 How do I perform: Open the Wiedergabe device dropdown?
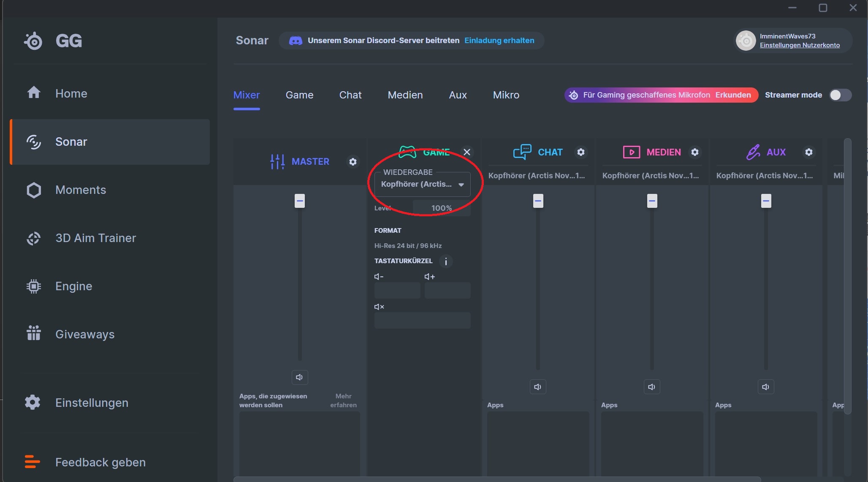coord(422,184)
